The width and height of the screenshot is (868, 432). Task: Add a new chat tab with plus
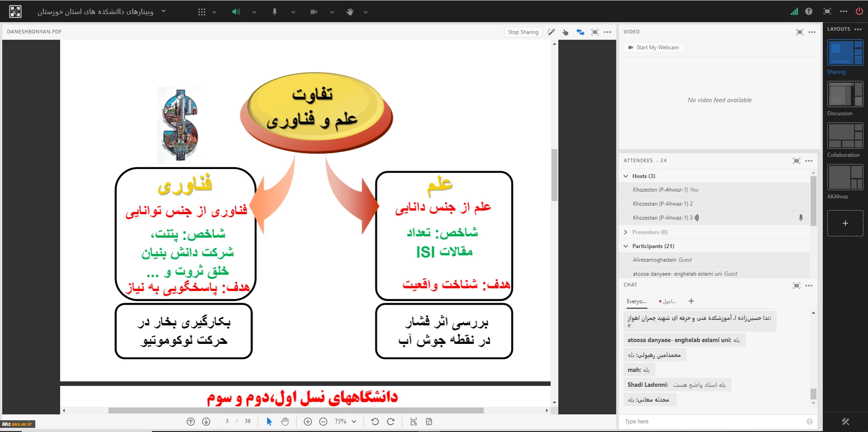point(691,301)
